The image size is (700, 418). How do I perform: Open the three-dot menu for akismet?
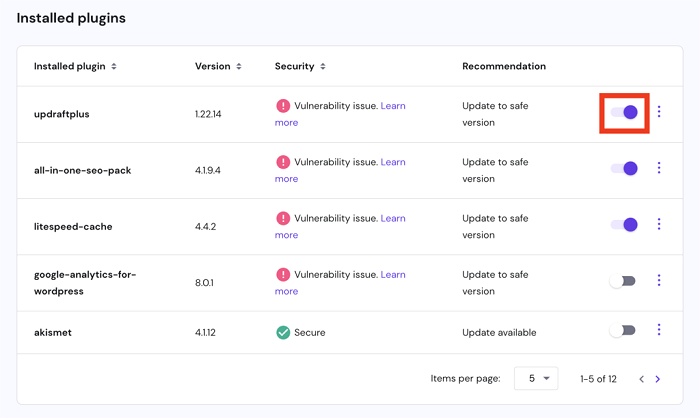click(x=659, y=330)
